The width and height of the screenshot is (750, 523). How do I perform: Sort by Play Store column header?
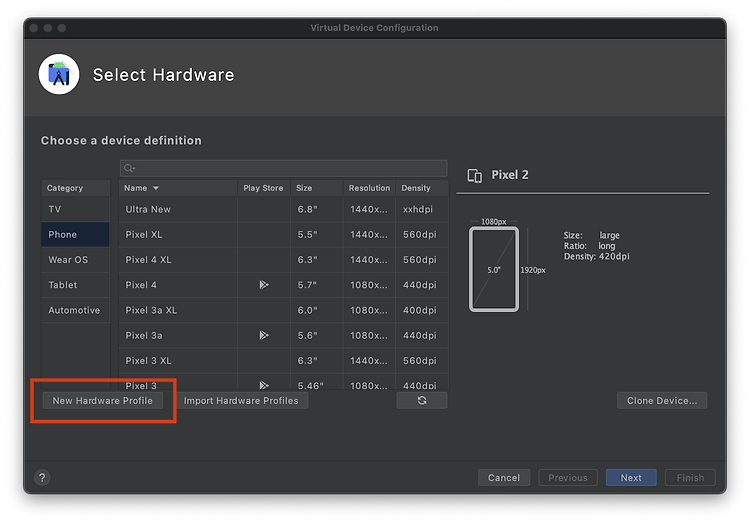[x=264, y=188]
